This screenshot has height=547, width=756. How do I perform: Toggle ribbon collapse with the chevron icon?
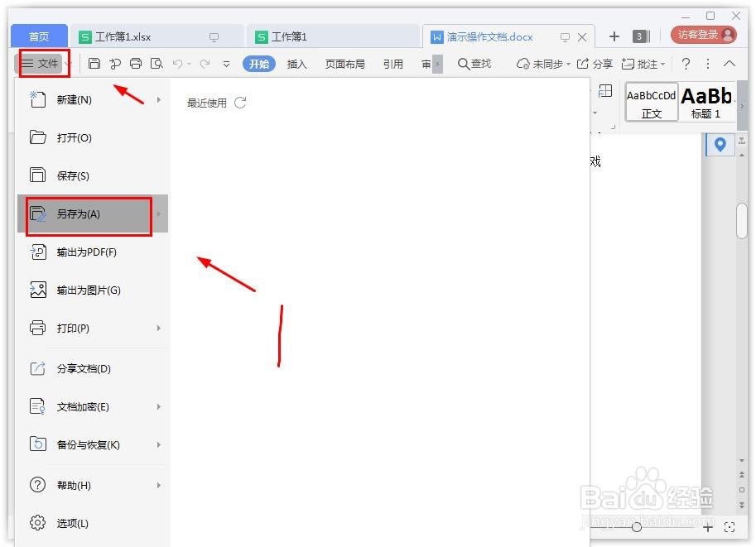(x=730, y=63)
